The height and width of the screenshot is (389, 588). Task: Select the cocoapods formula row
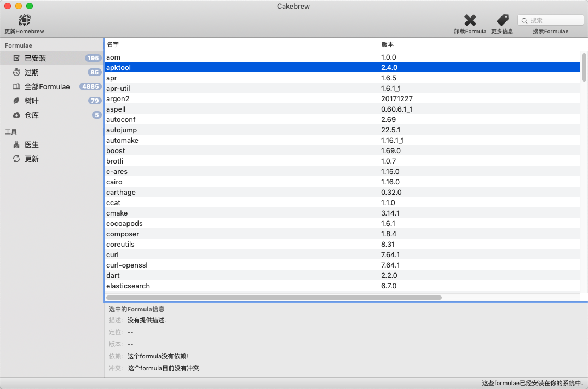click(x=342, y=223)
